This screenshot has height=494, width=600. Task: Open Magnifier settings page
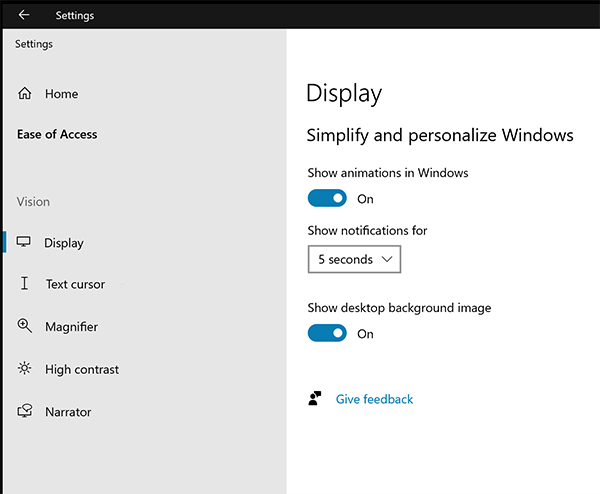72,327
